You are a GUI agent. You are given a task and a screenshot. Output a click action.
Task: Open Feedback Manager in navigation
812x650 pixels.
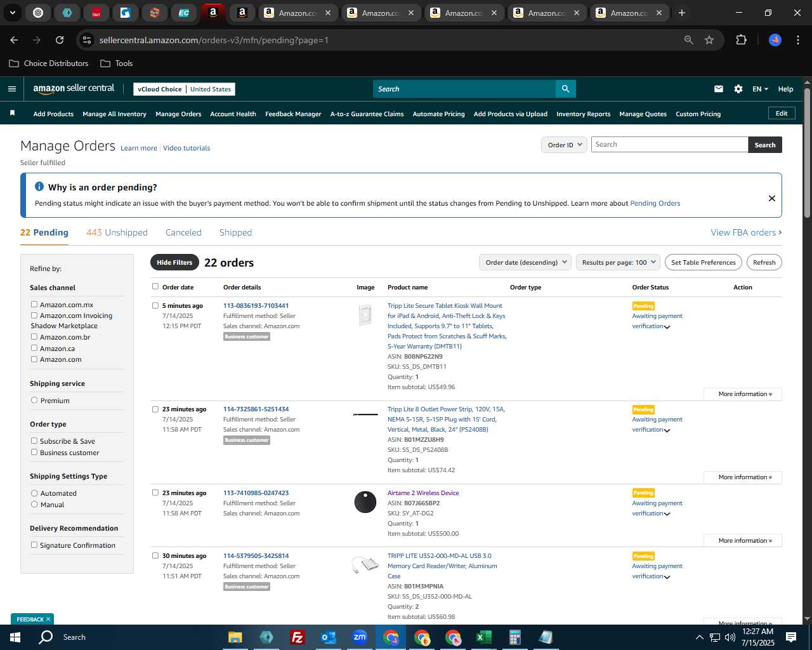(x=293, y=114)
